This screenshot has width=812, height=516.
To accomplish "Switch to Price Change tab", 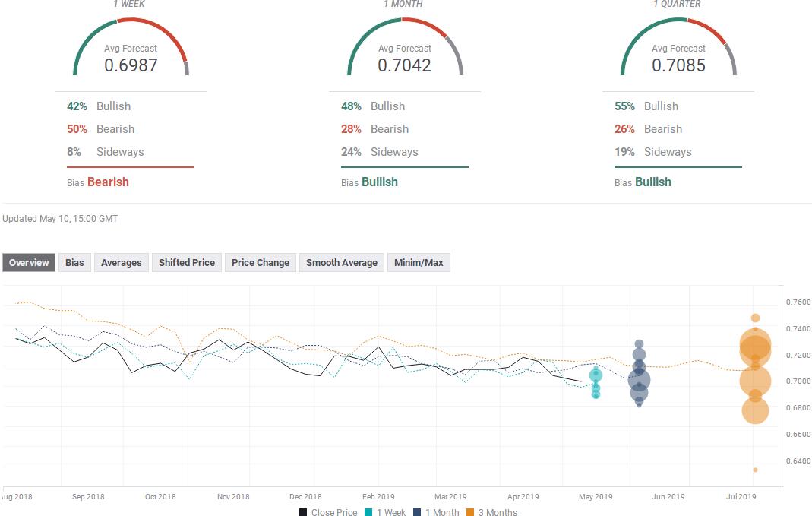I will click(x=261, y=263).
